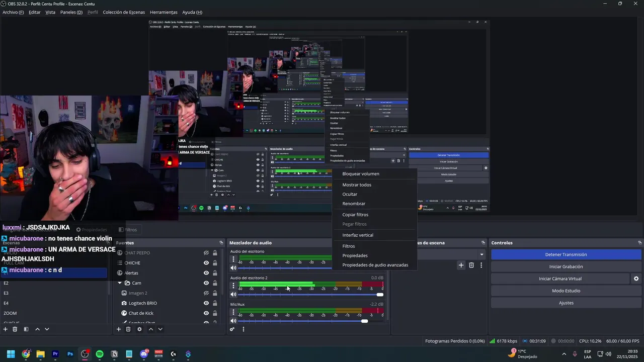Image resolution: width=644 pixels, height=362 pixels.
Task: Choose Propiedades de audio avanzadas
Action: [375, 265]
